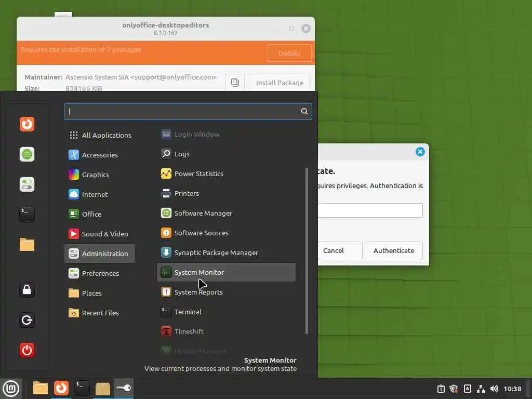Click the volume tray icon

point(495,389)
